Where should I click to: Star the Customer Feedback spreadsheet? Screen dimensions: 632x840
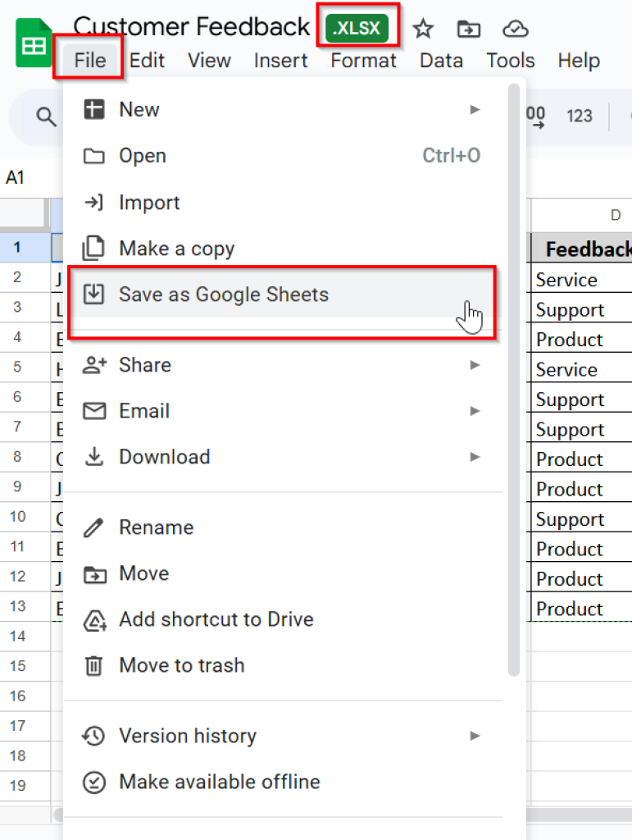click(423, 29)
